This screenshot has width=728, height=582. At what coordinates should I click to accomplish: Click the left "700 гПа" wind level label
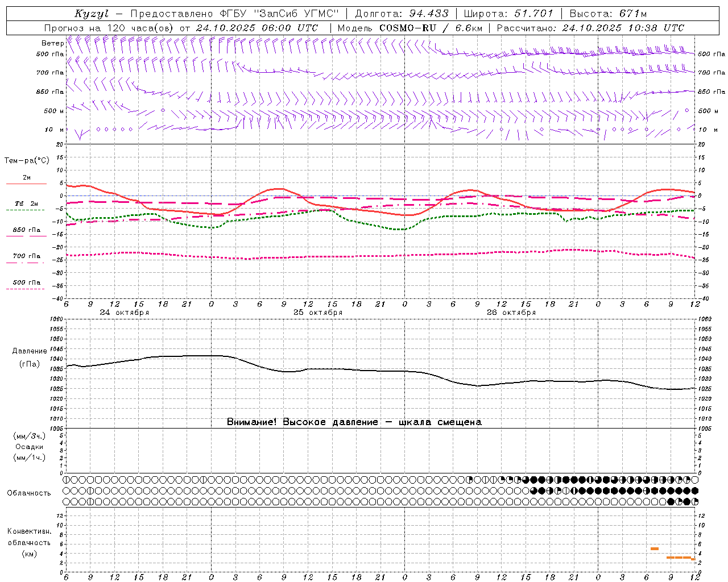click(x=50, y=73)
